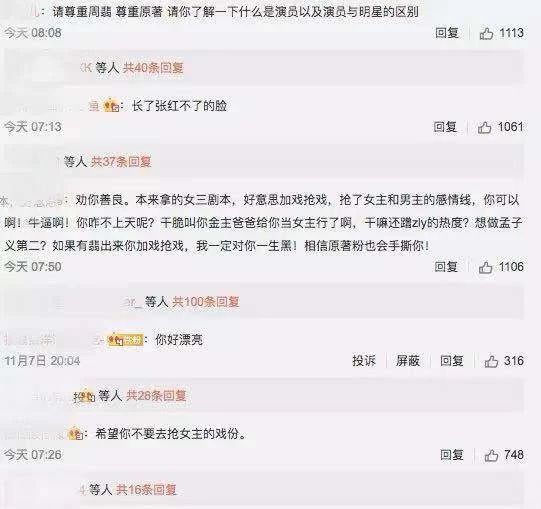Click membership badge before 你好漂亮

[125, 340]
